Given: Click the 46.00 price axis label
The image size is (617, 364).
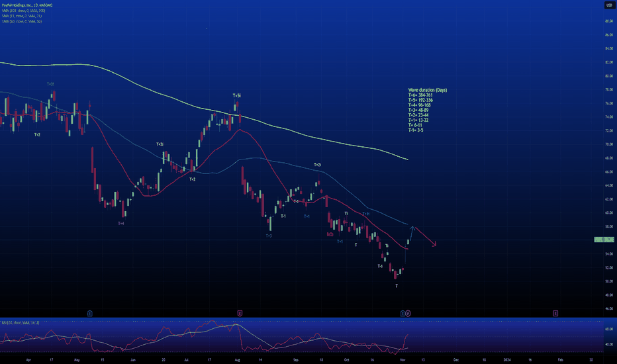Looking at the screenshot, I should [609, 309].
